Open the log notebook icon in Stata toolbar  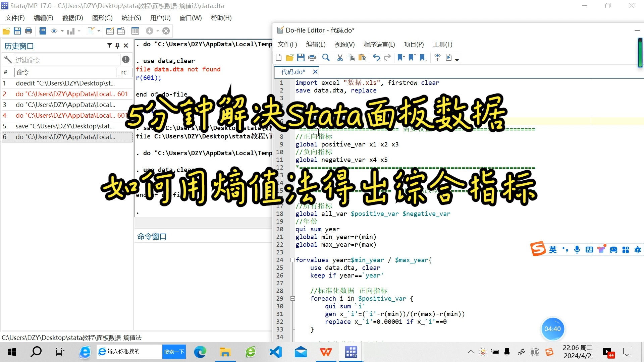(43, 31)
